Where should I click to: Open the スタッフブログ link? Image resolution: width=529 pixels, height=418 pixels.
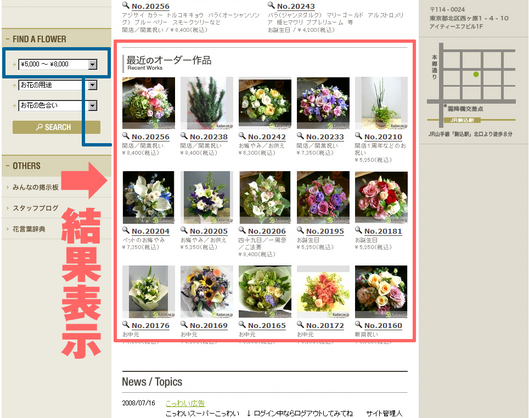35,208
